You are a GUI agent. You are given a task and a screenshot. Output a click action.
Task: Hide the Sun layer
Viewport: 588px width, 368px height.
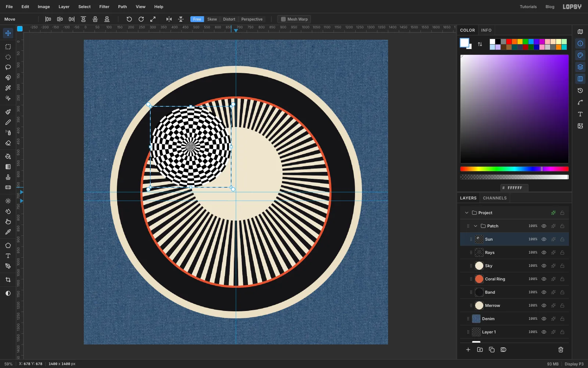(x=544, y=239)
